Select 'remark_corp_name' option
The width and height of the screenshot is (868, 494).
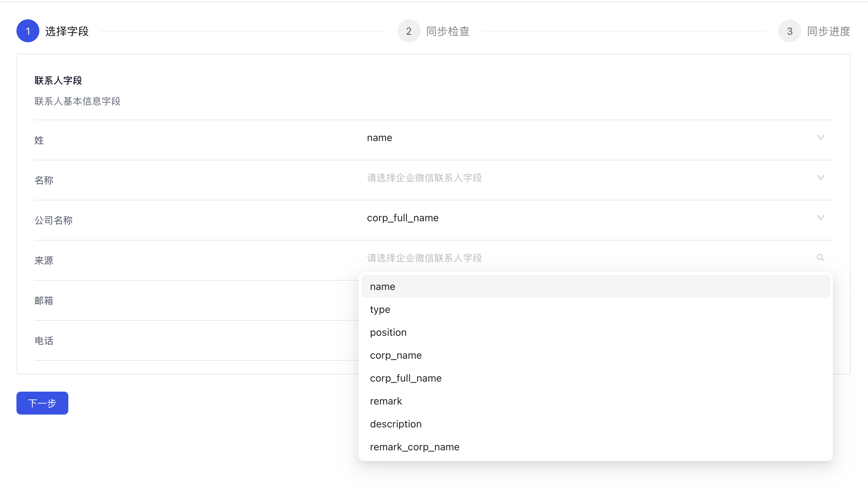pos(414,447)
